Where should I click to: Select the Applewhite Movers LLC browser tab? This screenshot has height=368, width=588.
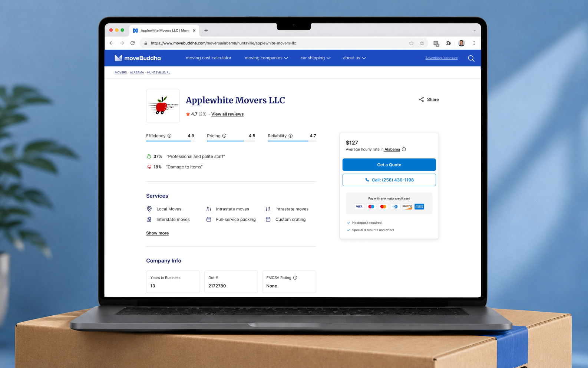[x=165, y=30]
